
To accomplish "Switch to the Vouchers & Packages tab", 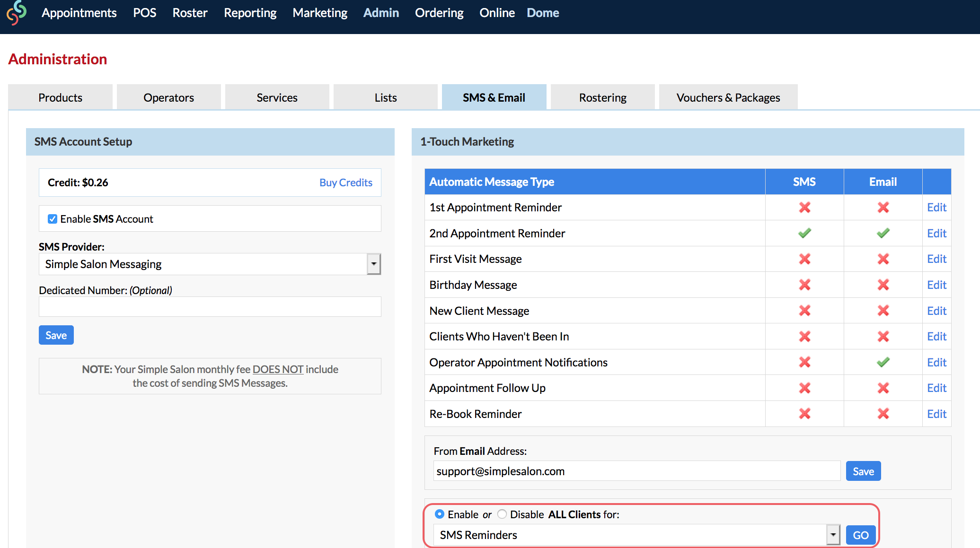I will pyautogui.click(x=728, y=97).
